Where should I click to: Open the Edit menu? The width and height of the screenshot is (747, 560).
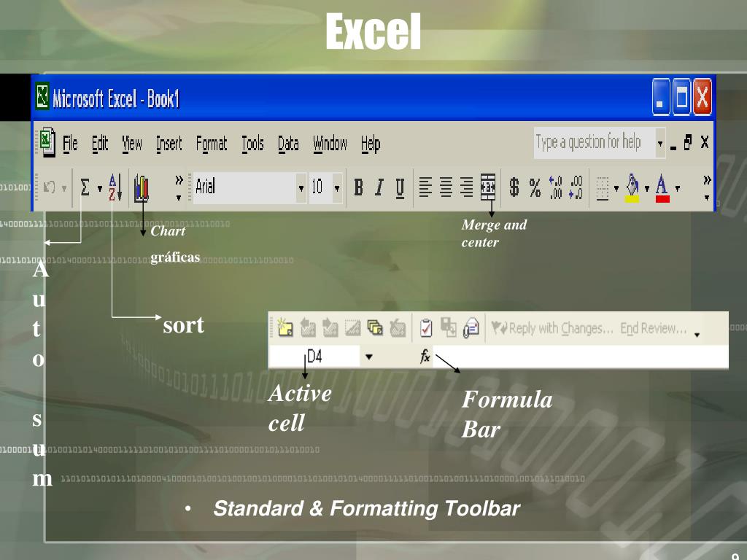(x=100, y=143)
